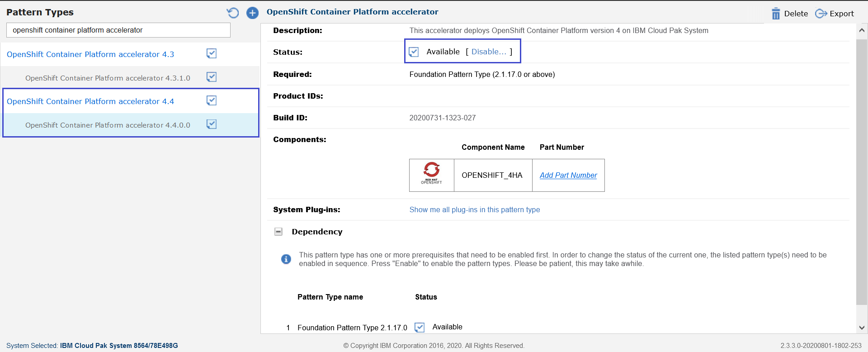Toggle checkbox for accelerator 4.3 pattern type
868x352 pixels.
212,53
